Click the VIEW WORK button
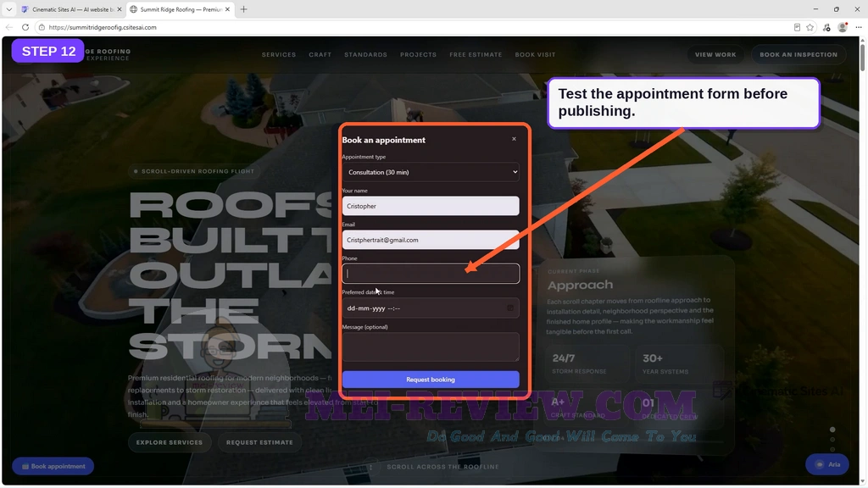The width and height of the screenshot is (868, 488). (x=715, y=55)
